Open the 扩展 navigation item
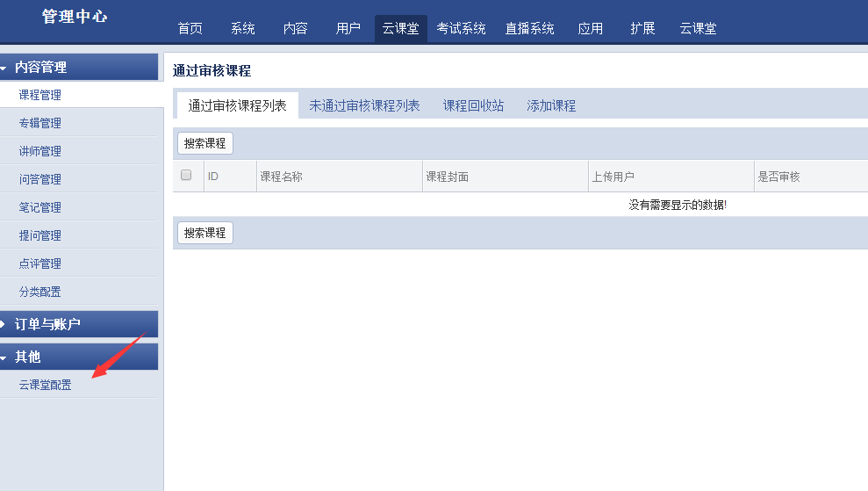Viewport: 868px width, 491px height. (642, 28)
